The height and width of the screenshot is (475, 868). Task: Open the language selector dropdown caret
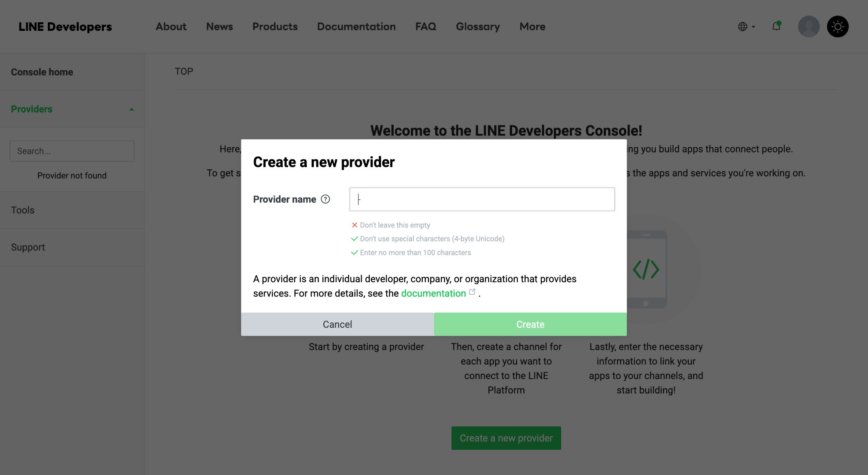click(x=753, y=26)
